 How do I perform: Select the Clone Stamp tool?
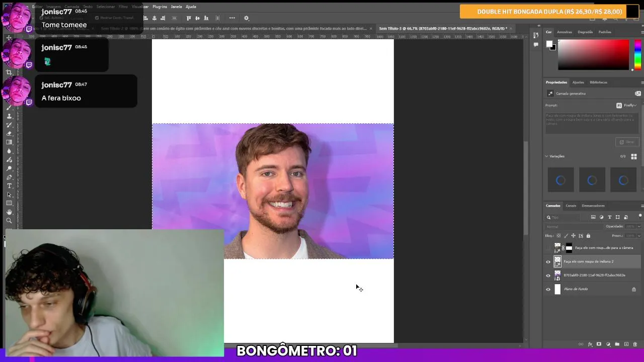tap(9, 116)
